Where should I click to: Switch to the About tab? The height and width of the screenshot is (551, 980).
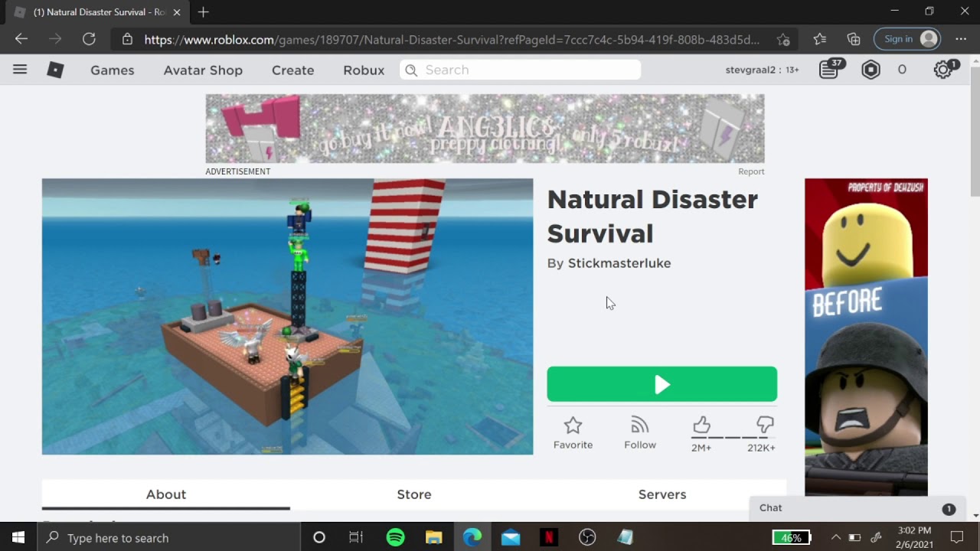pyautogui.click(x=166, y=494)
